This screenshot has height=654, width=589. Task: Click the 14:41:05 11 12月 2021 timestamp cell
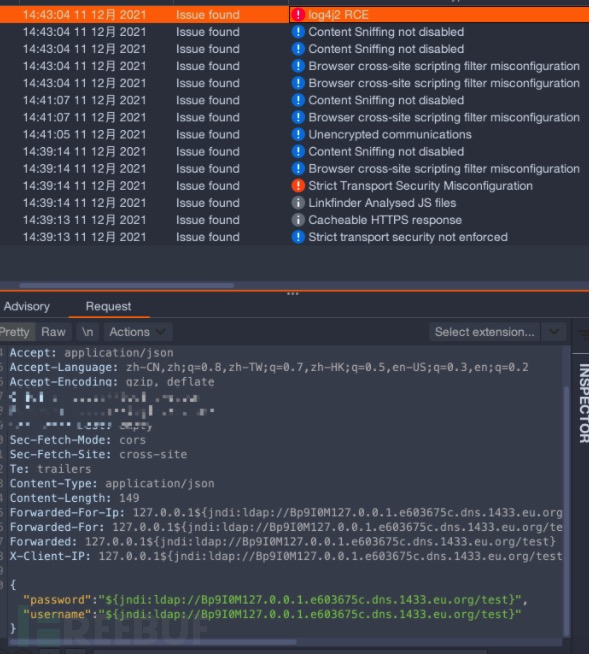84,134
